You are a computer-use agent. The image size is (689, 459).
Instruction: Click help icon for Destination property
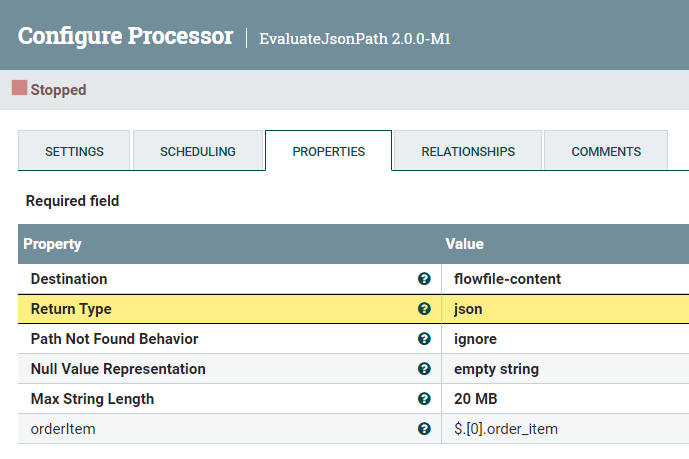coord(424,279)
